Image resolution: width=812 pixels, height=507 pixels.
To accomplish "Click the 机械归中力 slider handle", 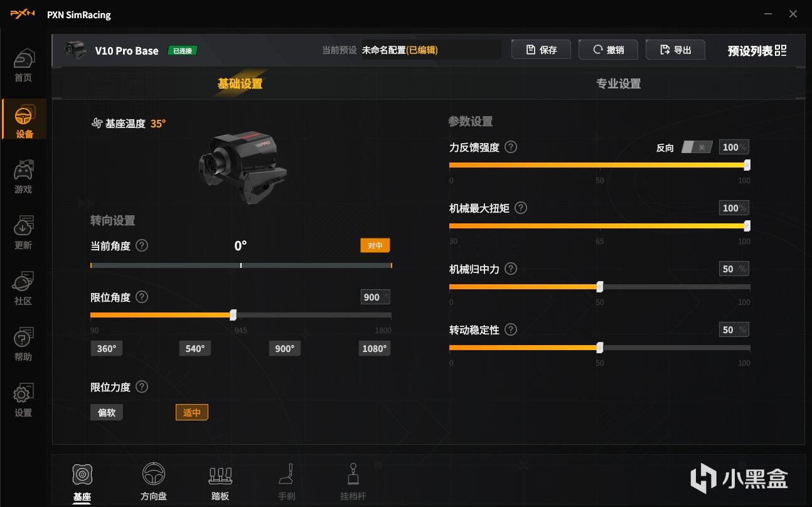I will coord(600,287).
